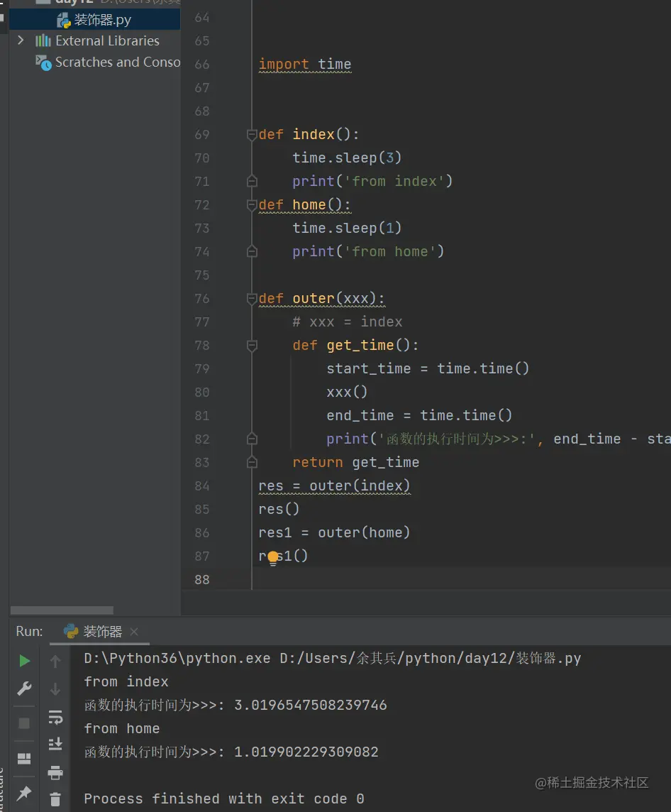Image resolution: width=671 pixels, height=812 pixels.
Task: Click '# xxx = index' comment
Action: tap(347, 322)
